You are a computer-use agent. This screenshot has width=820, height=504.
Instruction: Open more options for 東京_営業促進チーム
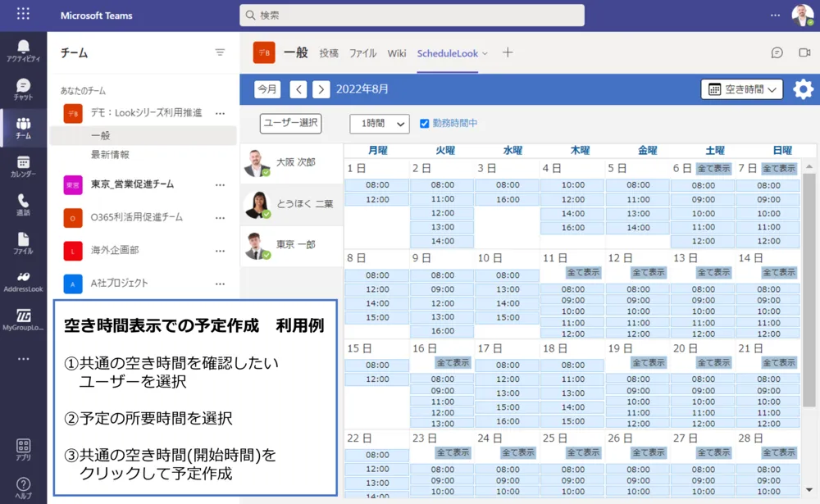click(220, 184)
